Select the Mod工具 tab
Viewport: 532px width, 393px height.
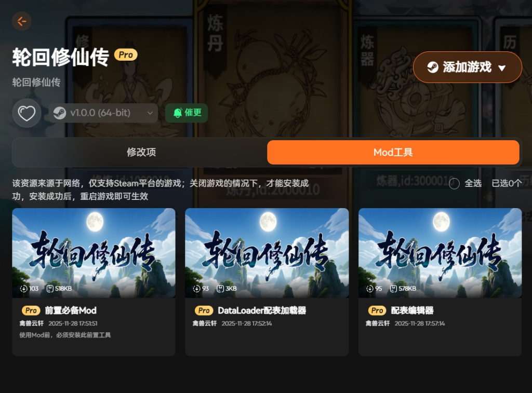pyautogui.click(x=393, y=152)
